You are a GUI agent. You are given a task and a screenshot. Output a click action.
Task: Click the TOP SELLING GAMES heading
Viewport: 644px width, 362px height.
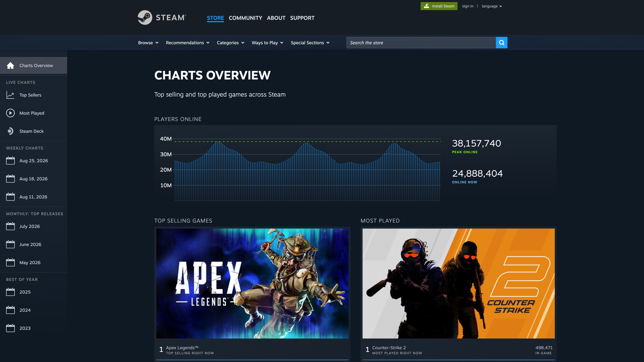coord(183,221)
